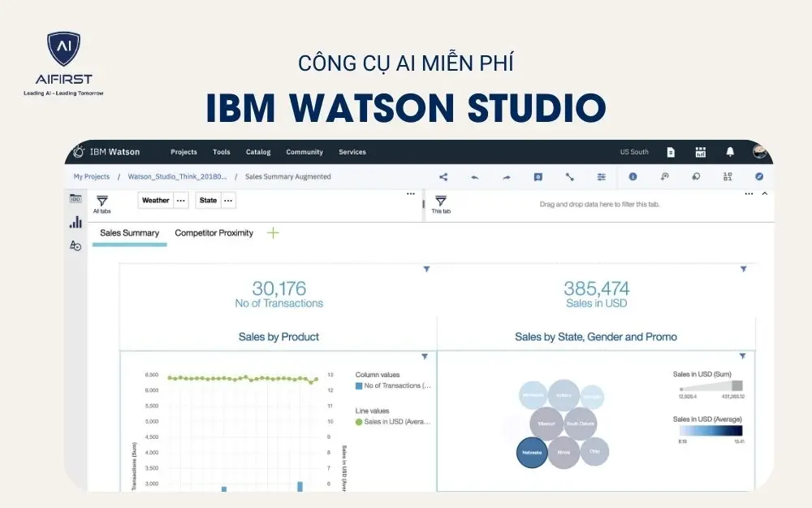Click the 30,176 transactions value
The image size is (812, 508).
point(279,289)
